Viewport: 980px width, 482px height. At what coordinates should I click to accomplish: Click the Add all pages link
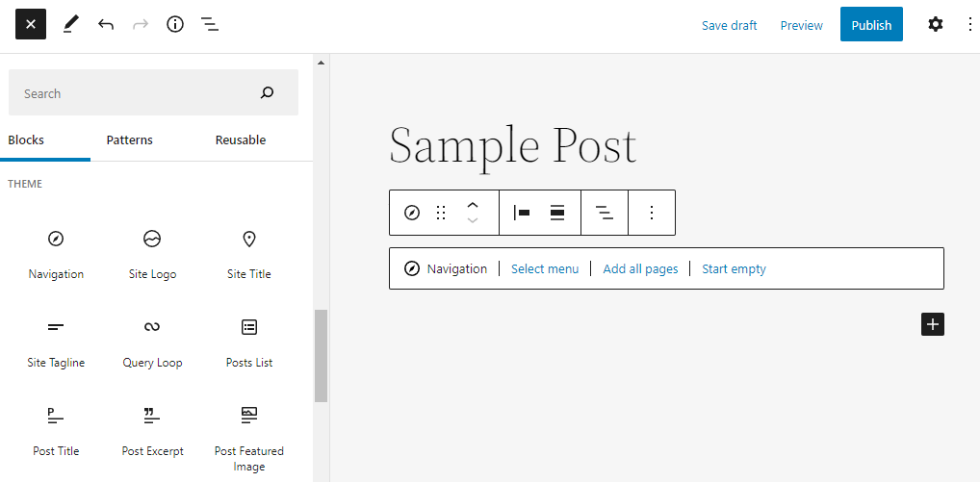click(x=640, y=269)
